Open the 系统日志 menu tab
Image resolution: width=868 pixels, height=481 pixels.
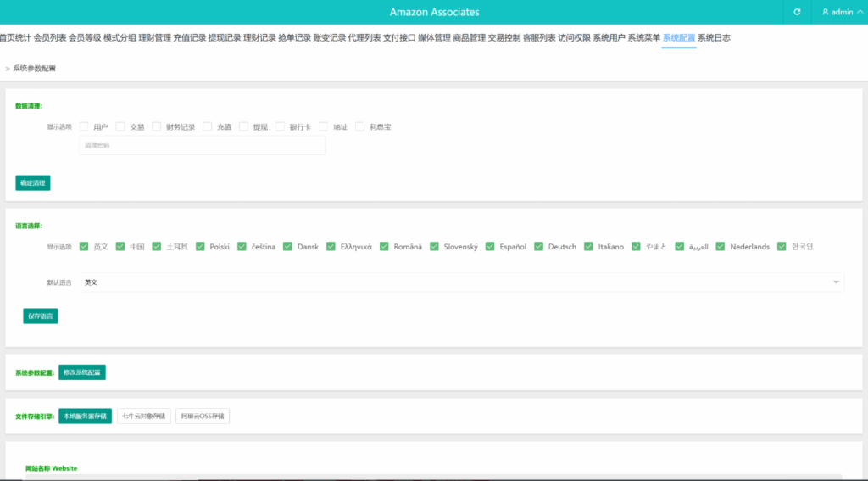tap(714, 37)
